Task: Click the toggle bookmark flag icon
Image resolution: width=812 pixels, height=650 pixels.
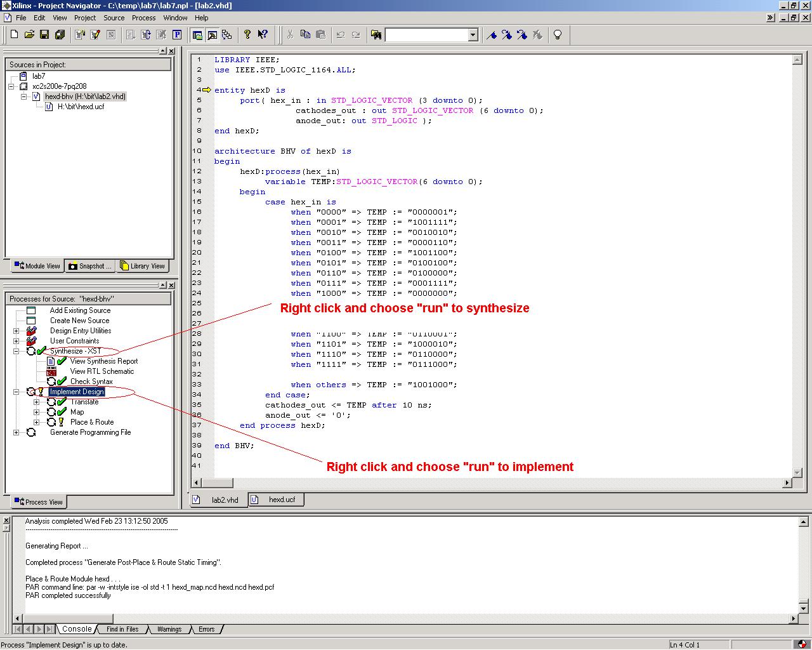Action: [x=492, y=35]
